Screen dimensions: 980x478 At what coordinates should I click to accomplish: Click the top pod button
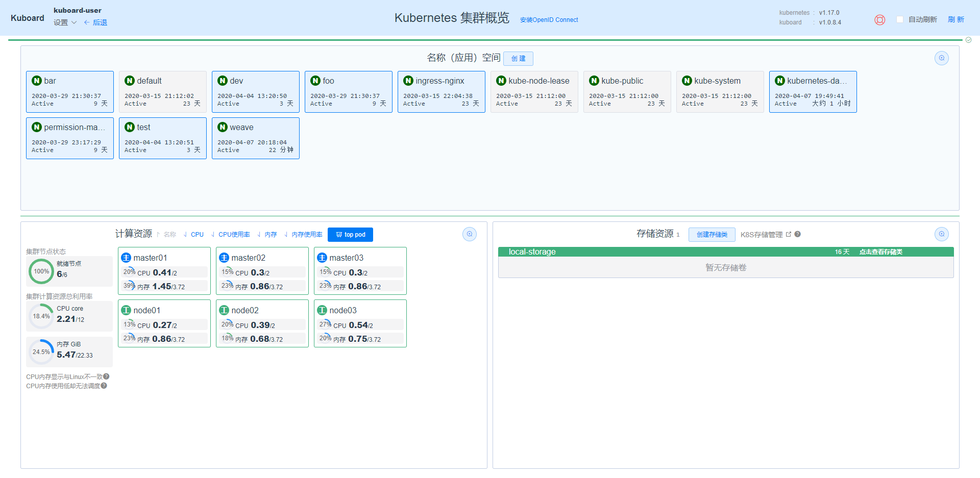350,235
